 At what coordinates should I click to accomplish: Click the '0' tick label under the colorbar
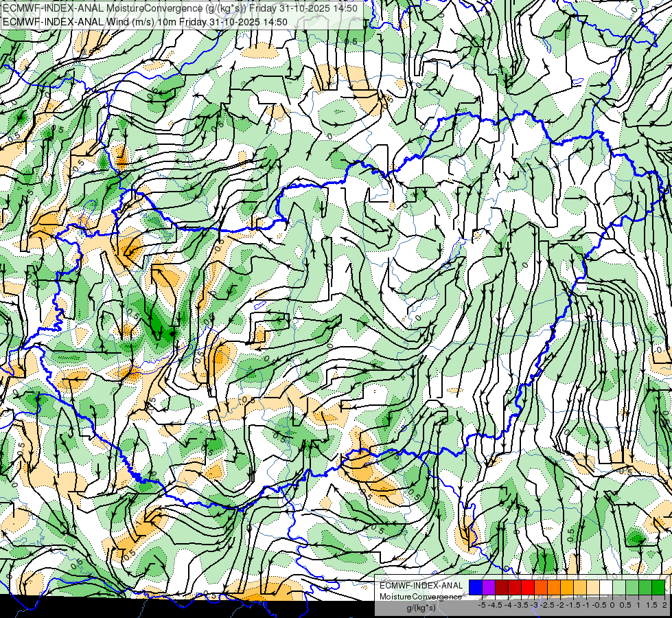tap(612, 605)
